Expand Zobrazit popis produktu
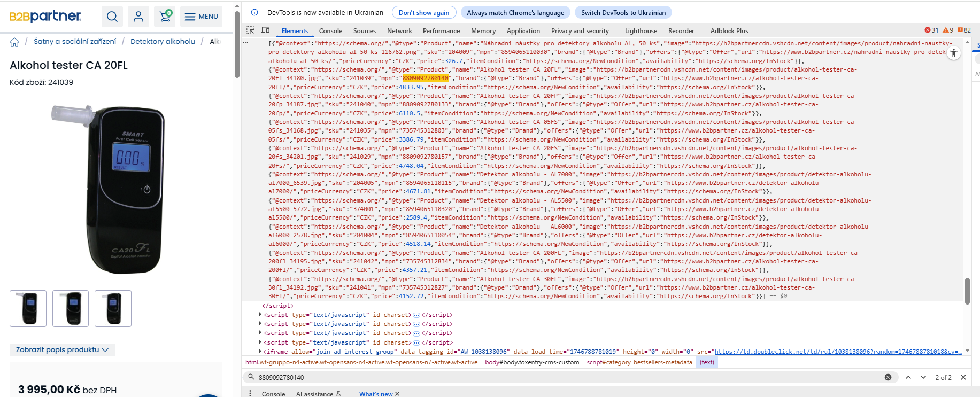The image size is (980, 397). [63, 350]
